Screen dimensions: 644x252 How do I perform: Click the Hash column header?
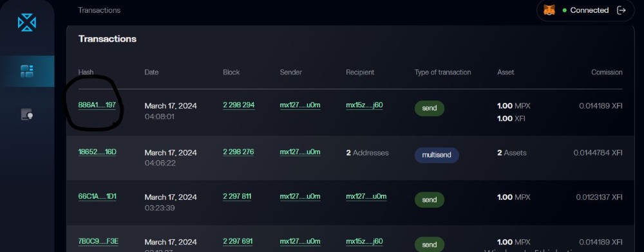click(x=86, y=72)
